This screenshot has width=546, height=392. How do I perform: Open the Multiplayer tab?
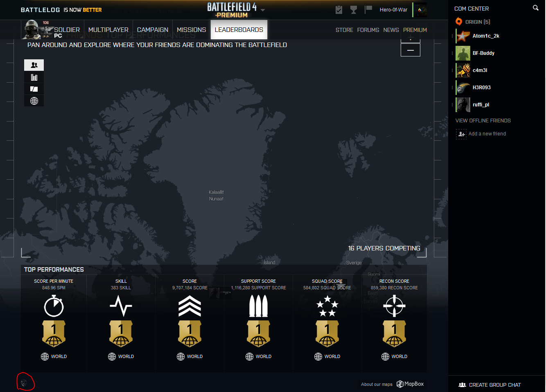pyautogui.click(x=108, y=30)
